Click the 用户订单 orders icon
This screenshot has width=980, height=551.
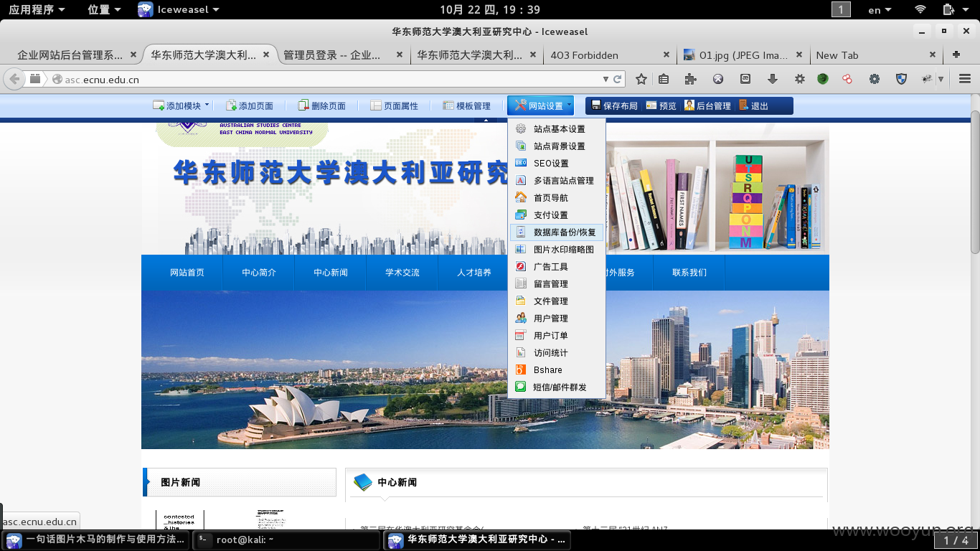[521, 336]
